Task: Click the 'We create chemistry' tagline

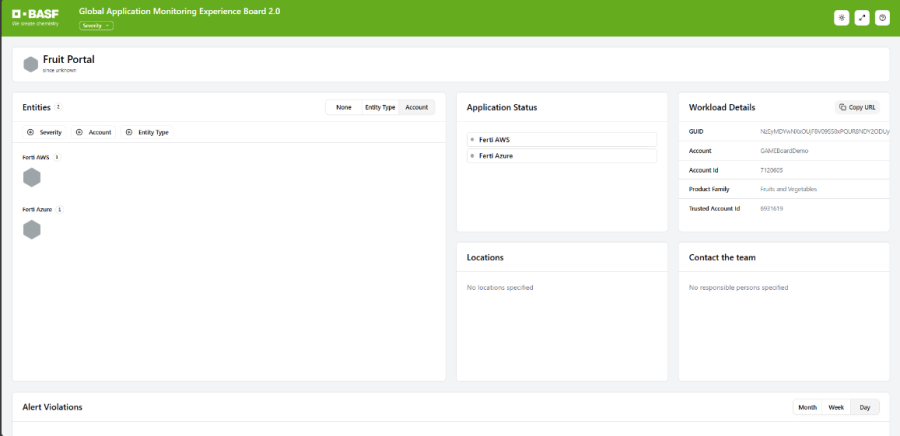Action: (x=36, y=24)
